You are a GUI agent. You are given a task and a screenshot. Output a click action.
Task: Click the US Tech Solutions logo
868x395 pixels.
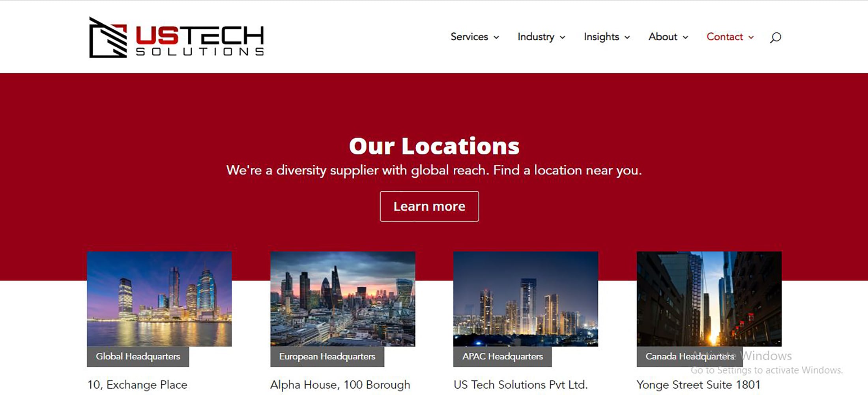point(176,38)
